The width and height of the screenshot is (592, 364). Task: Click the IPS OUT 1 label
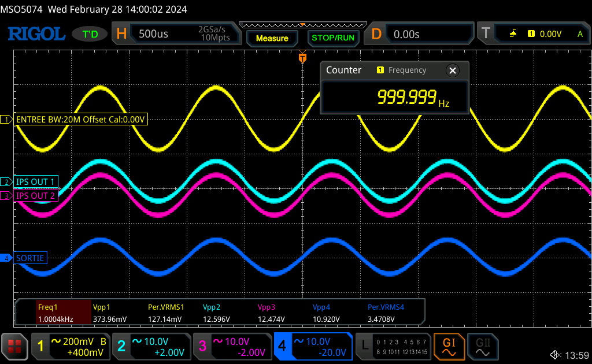[x=36, y=182]
